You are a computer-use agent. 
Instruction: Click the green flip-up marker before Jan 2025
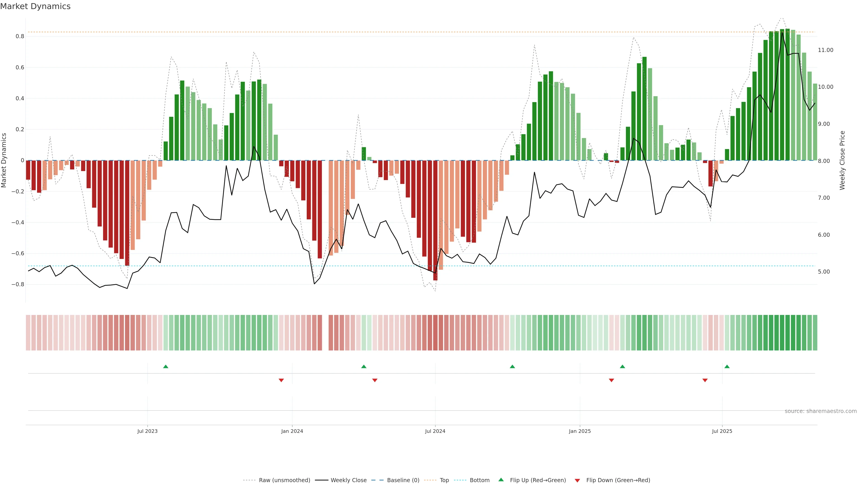[512, 366]
